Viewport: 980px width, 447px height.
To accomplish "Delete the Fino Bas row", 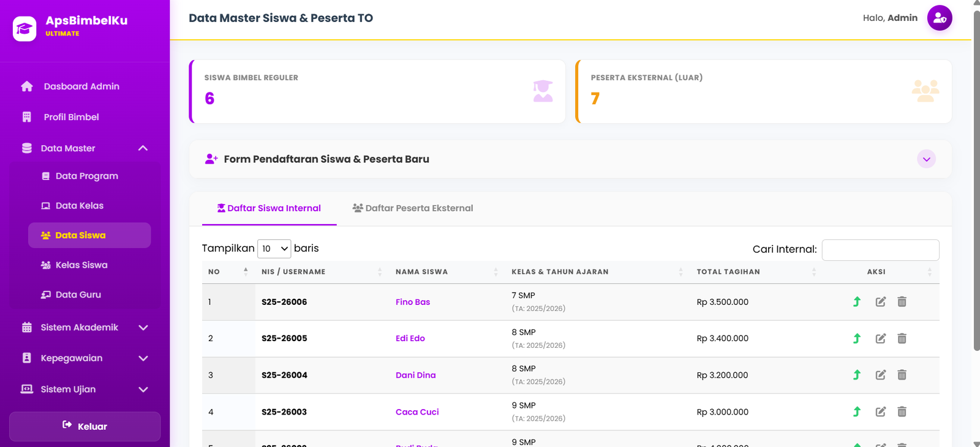I will click(902, 301).
